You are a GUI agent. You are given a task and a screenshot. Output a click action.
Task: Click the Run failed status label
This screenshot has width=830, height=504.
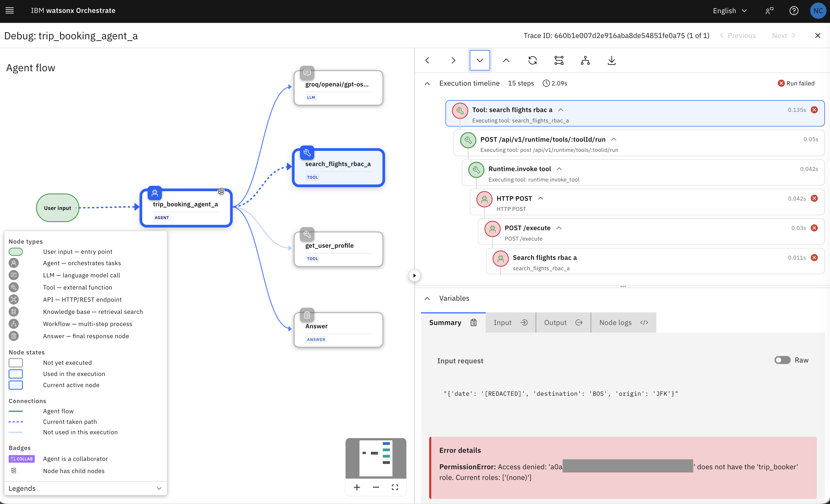(x=796, y=83)
